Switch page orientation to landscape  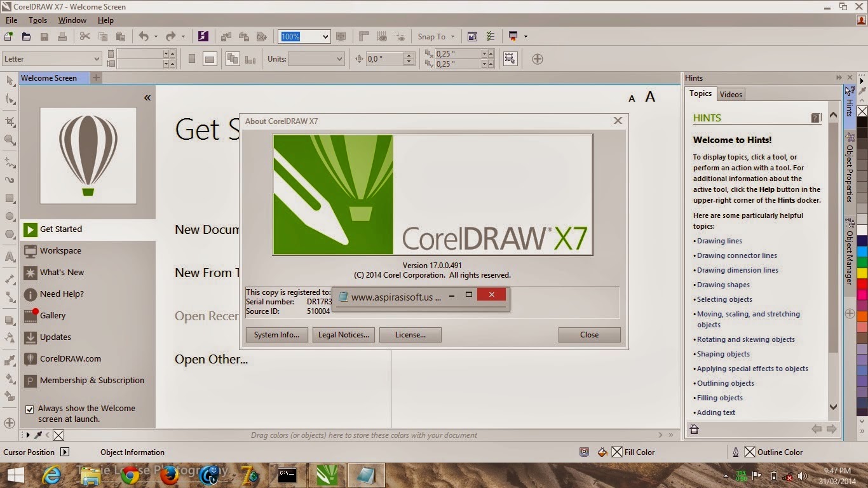(x=210, y=58)
